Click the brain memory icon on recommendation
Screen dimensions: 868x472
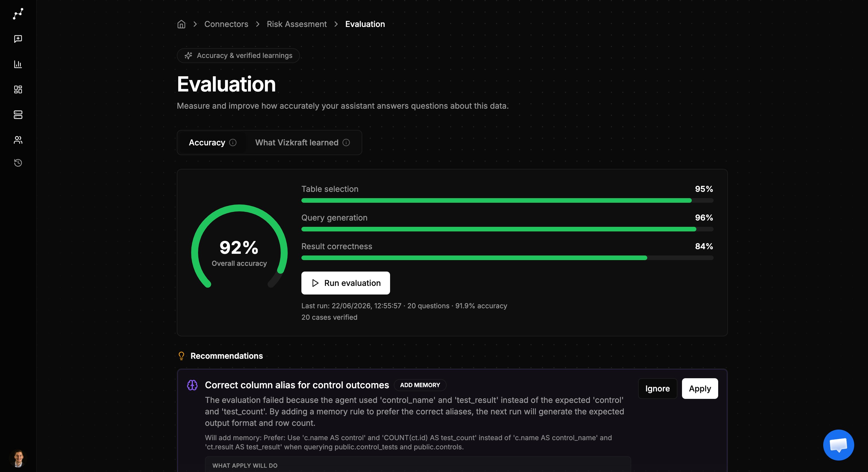tap(192, 385)
